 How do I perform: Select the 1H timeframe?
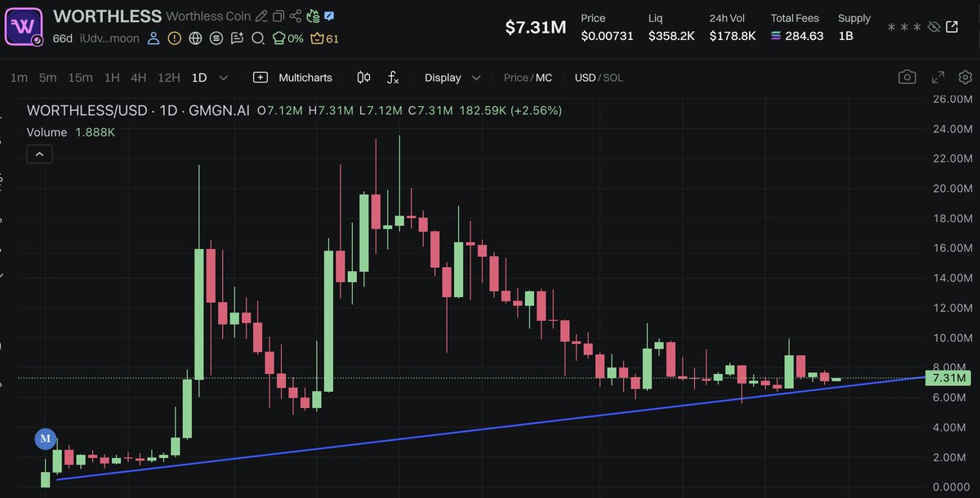pyautogui.click(x=112, y=78)
